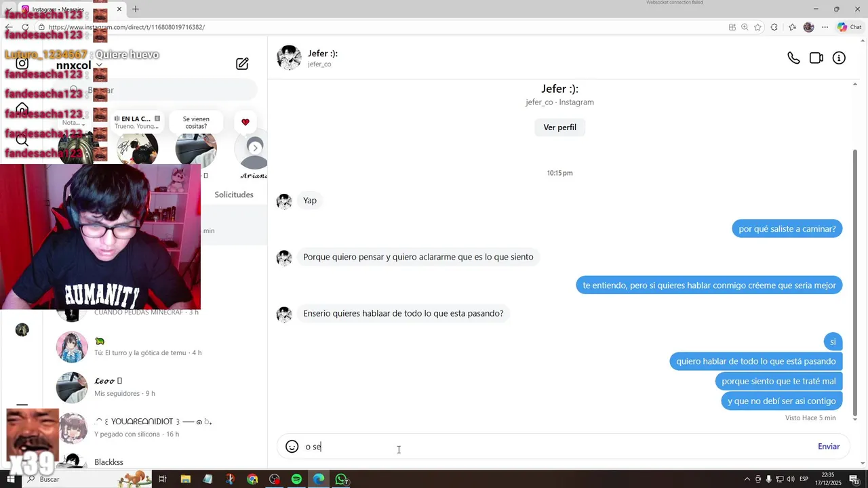Click the Ver perfil button
The height and width of the screenshot is (488, 868).
coord(559,127)
